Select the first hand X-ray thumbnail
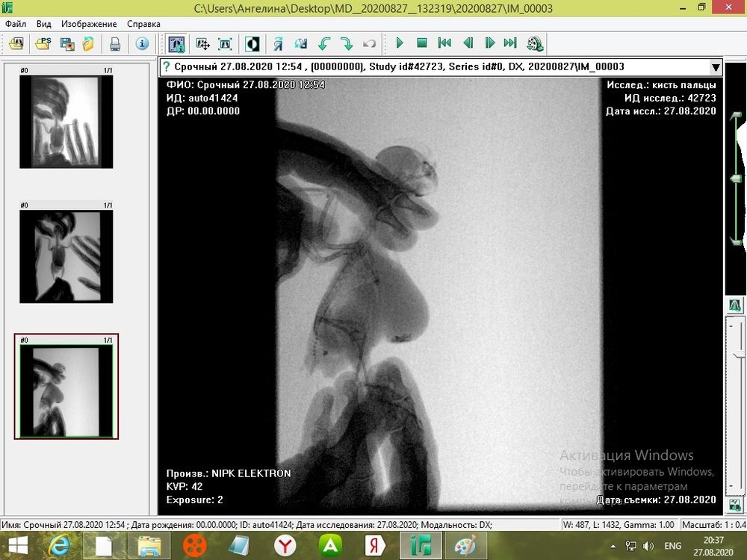 tap(66, 121)
